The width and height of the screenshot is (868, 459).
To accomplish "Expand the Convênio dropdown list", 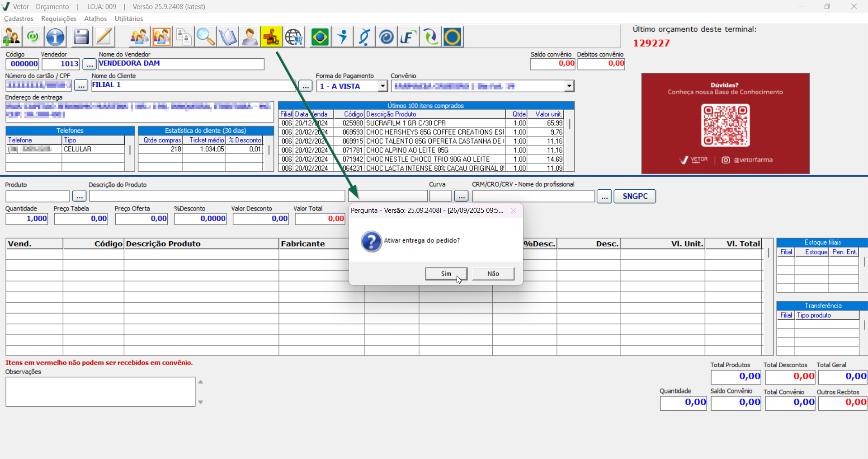I will pos(569,86).
